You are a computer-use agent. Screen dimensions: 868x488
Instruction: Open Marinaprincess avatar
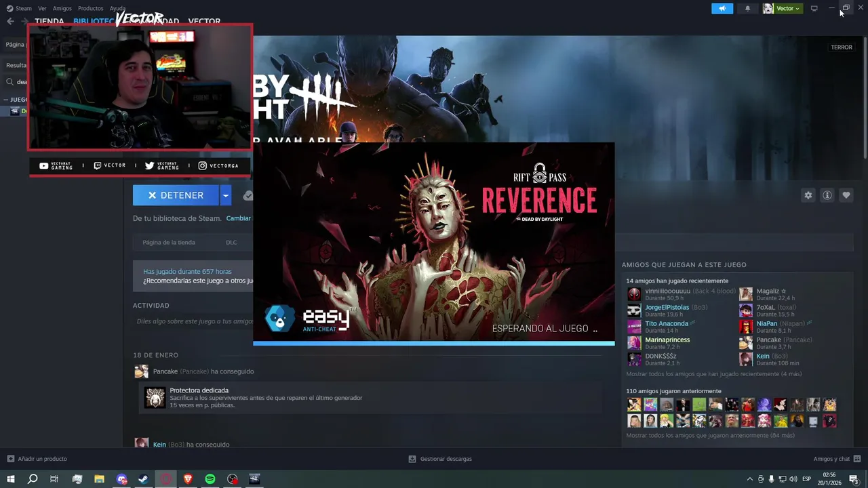(x=633, y=343)
